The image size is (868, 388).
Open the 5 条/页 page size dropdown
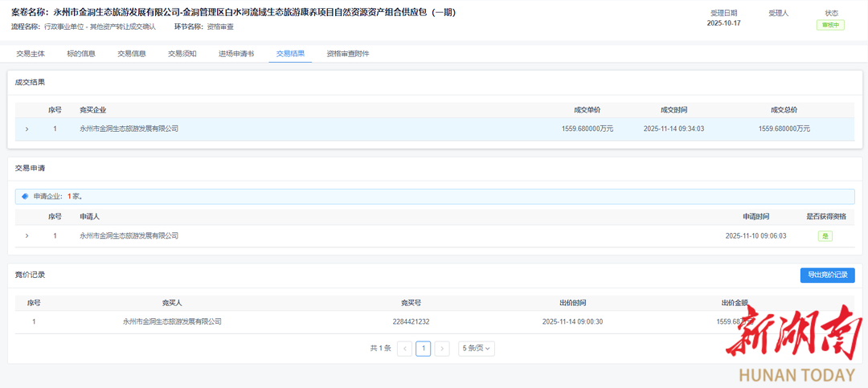(476, 349)
